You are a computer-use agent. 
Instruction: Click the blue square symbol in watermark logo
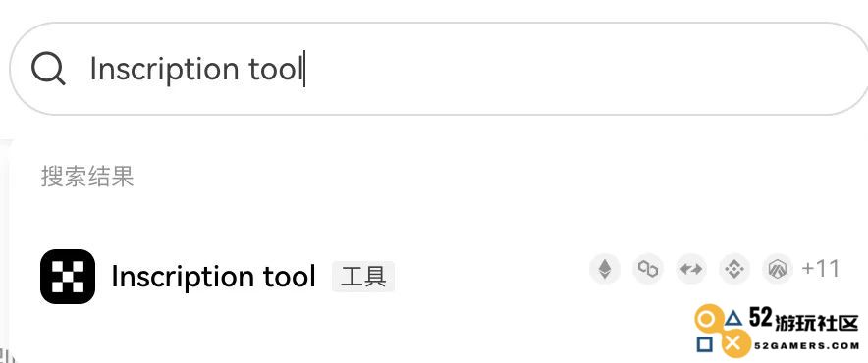coord(705,344)
